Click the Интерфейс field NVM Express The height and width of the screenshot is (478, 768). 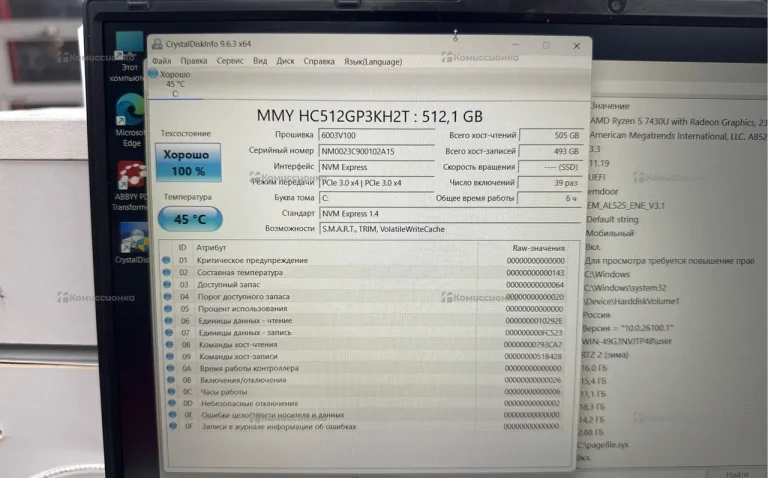[x=376, y=167]
